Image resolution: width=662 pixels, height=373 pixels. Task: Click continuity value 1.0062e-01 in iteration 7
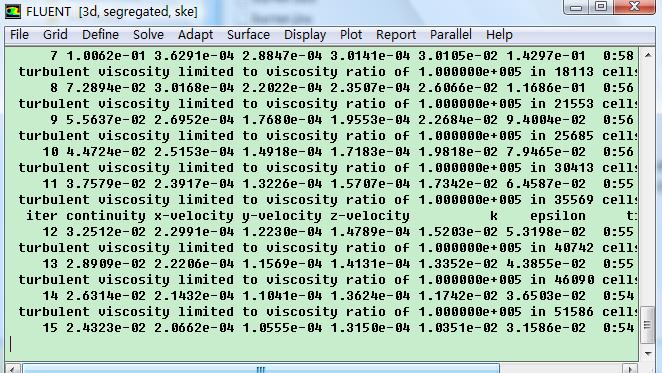(106, 56)
